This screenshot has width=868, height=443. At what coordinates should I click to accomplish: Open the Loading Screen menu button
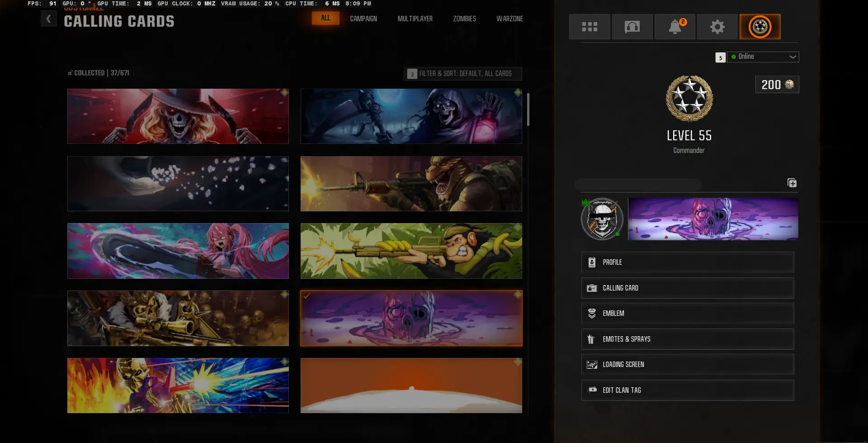tap(688, 364)
